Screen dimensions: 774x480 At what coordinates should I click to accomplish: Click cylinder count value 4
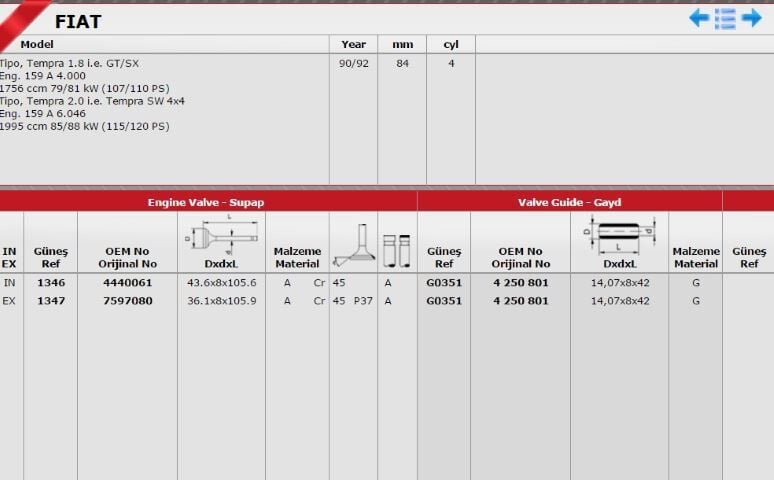tap(451, 63)
